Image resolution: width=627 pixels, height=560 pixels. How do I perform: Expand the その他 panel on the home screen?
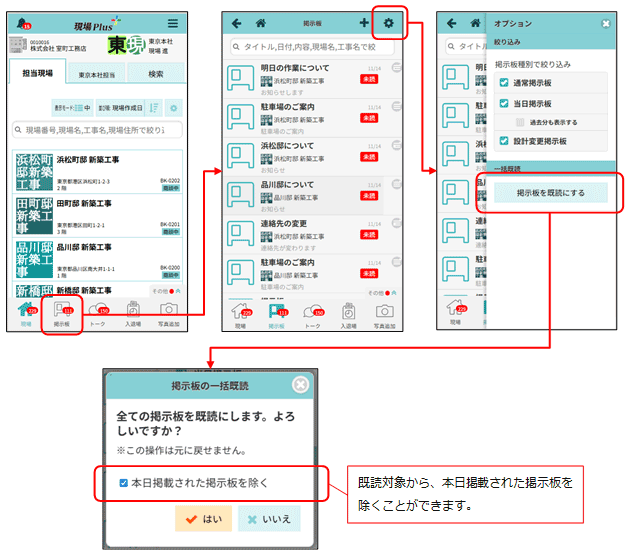tap(164, 291)
